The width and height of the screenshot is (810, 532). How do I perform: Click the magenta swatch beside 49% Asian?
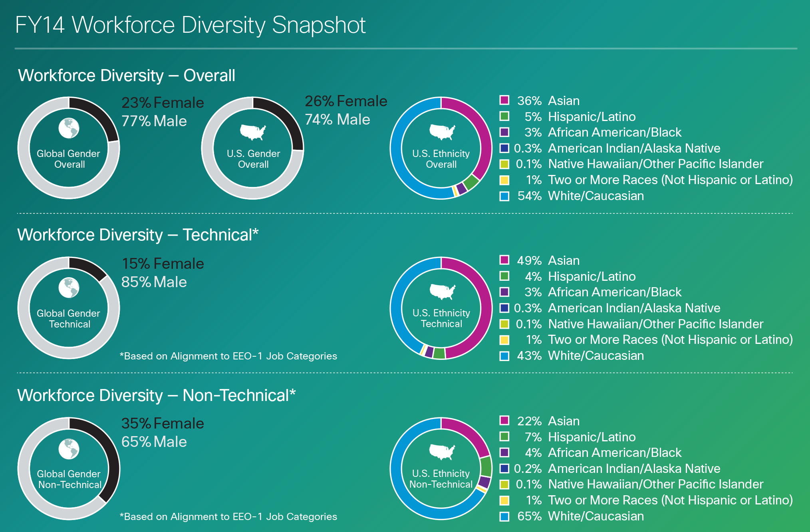[504, 260]
